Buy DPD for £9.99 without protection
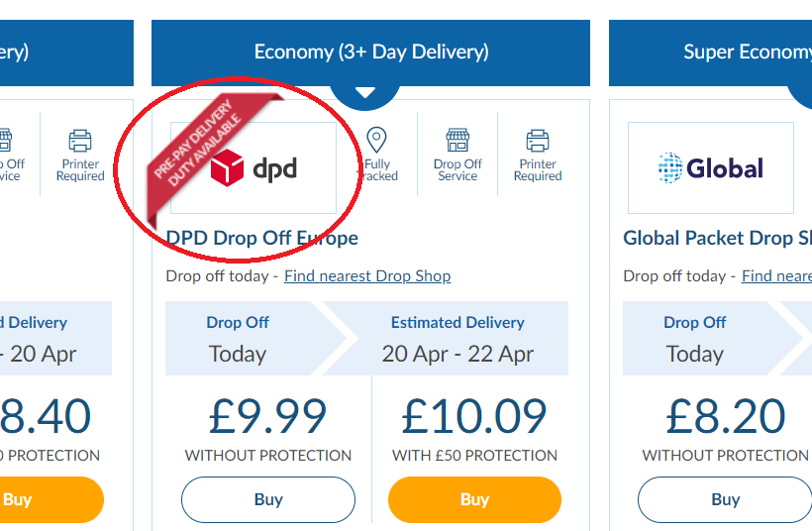This screenshot has height=531, width=812. click(268, 500)
